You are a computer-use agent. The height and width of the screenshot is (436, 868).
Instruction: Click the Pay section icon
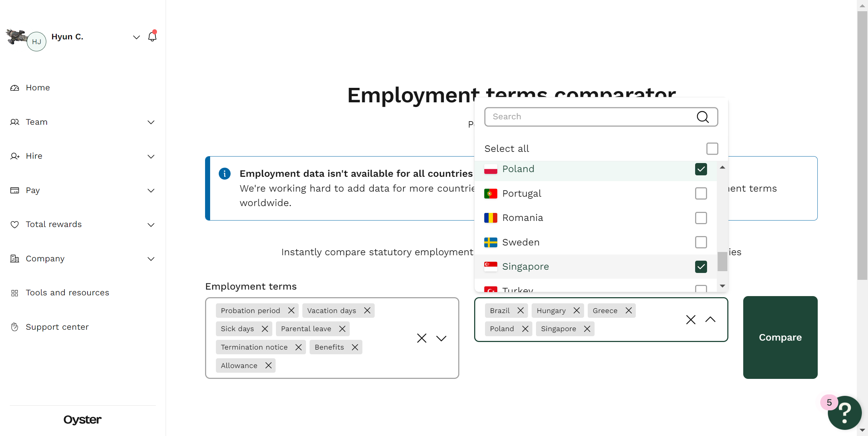[x=14, y=190]
